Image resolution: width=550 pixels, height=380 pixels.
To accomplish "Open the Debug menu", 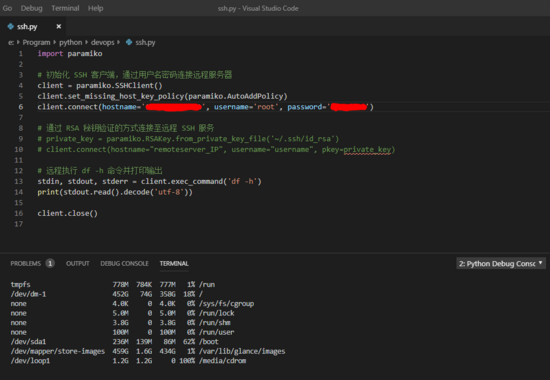I will pyautogui.click(x=32, y=8).
